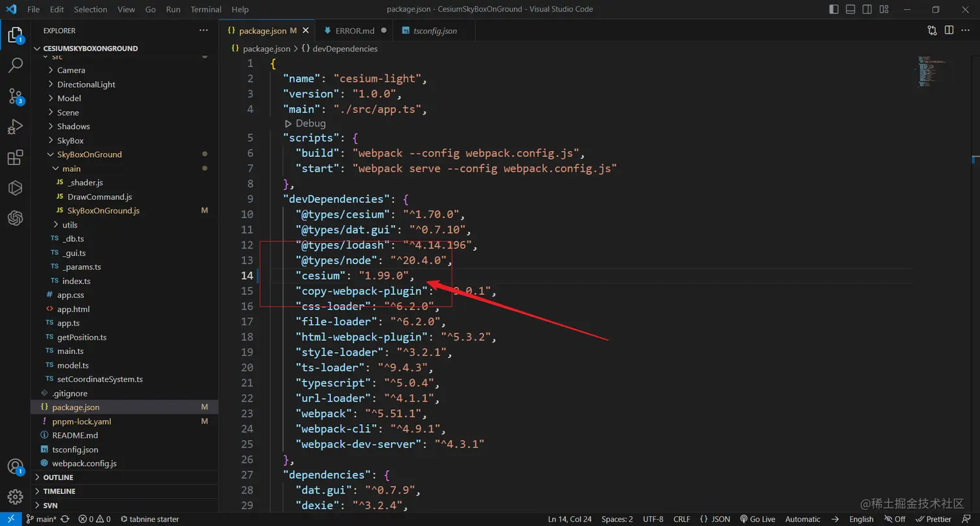The width and height of the screenshot is (980, 526).
Task: Change the CRLF line ending setting
Action: pyautogui.click(x=682, y=519)
